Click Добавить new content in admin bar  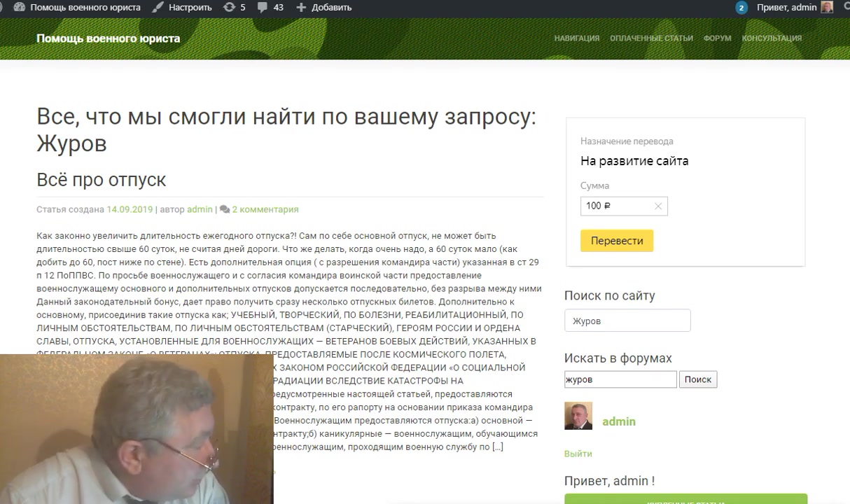pos(323,7)
